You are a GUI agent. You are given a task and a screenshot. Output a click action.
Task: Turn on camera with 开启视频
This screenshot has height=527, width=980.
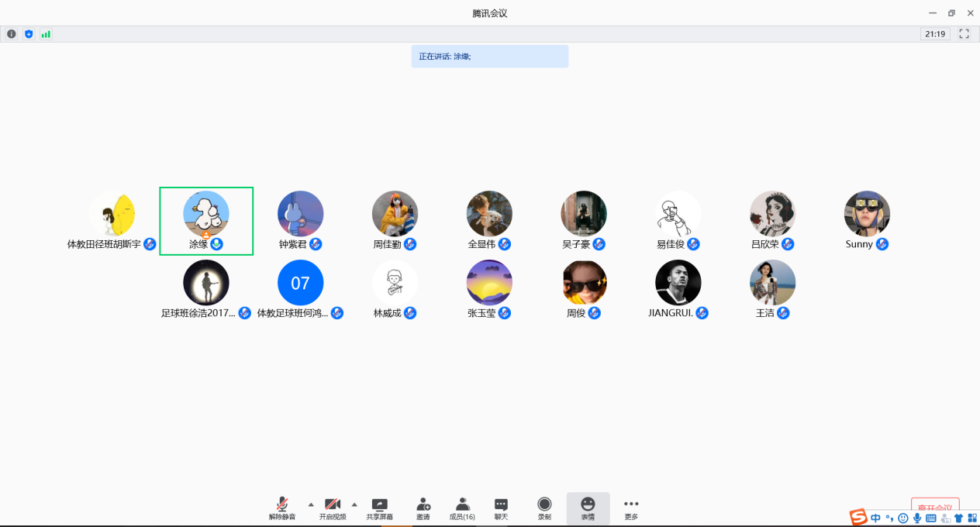tap(333, 508)
